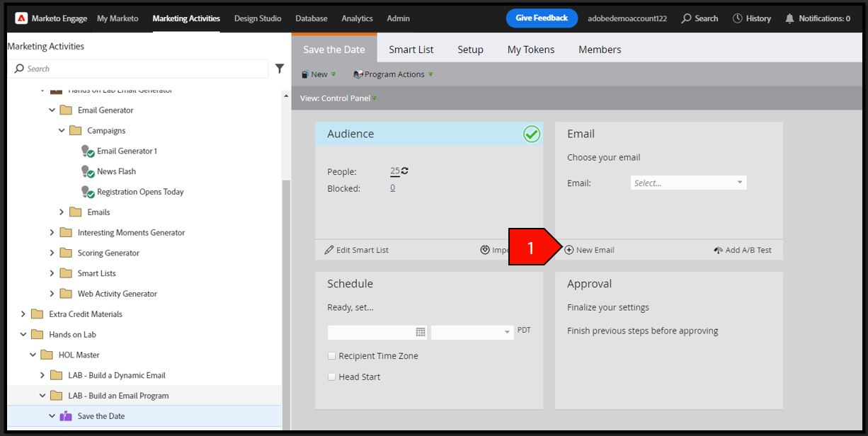Open the Analytics menu

coord(358,18)
